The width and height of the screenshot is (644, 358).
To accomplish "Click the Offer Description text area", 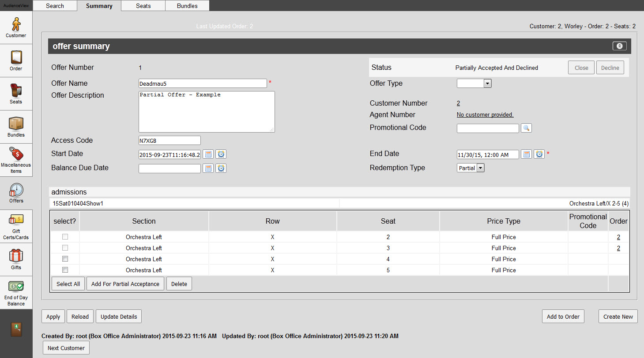I will 207,112.
